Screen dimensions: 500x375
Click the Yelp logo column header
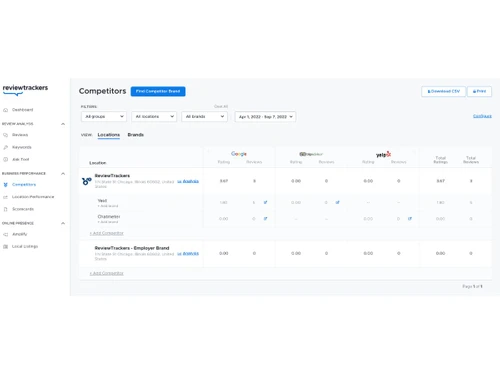383,154
